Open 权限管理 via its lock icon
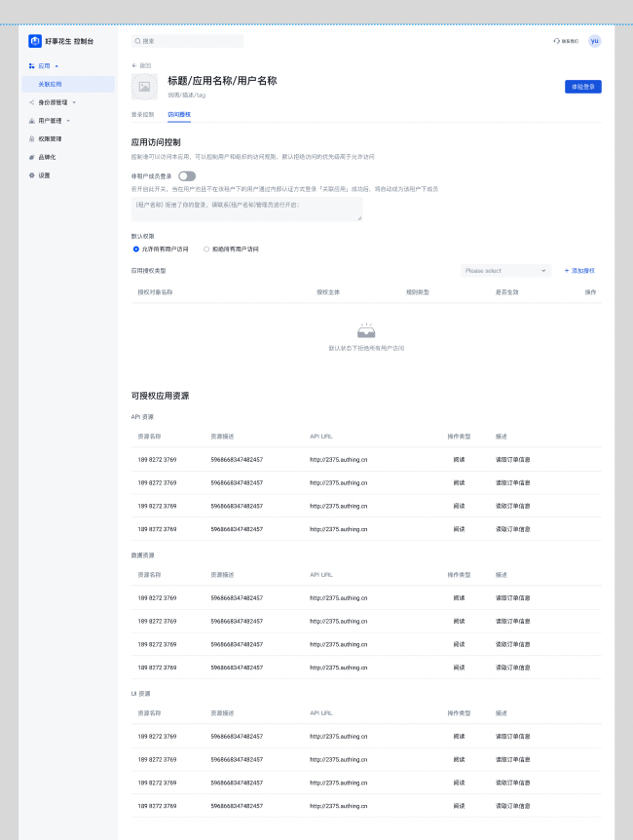 [x=32, y=139]
